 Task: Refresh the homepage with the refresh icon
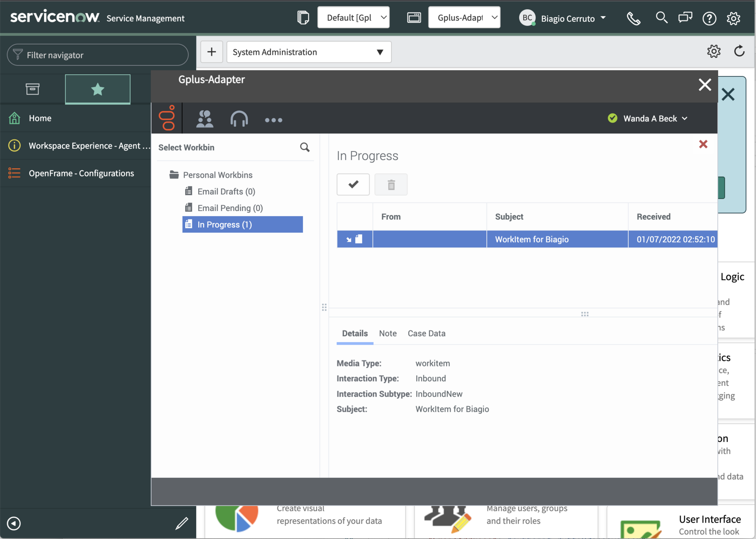739,51
